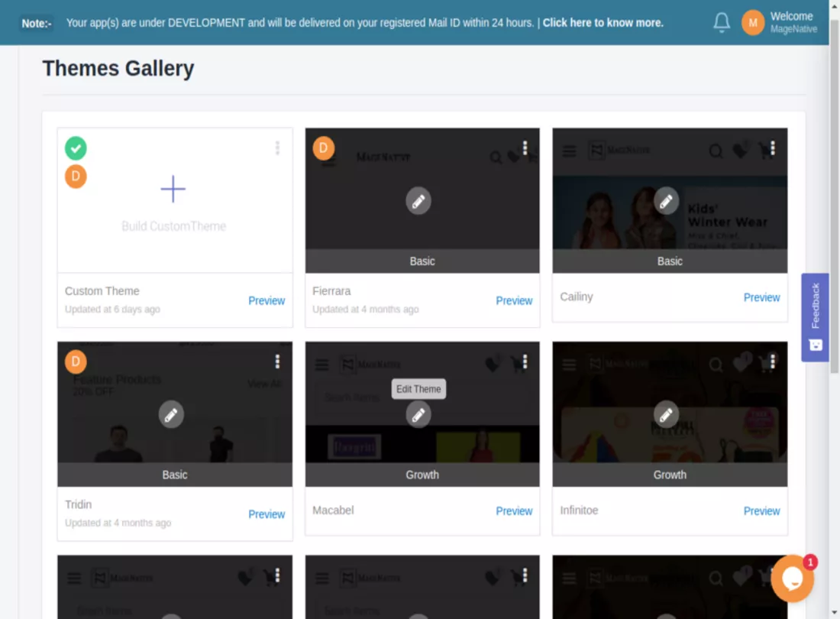Open the notifications bell
Screen dimensions: 840x619
point(722,23)
